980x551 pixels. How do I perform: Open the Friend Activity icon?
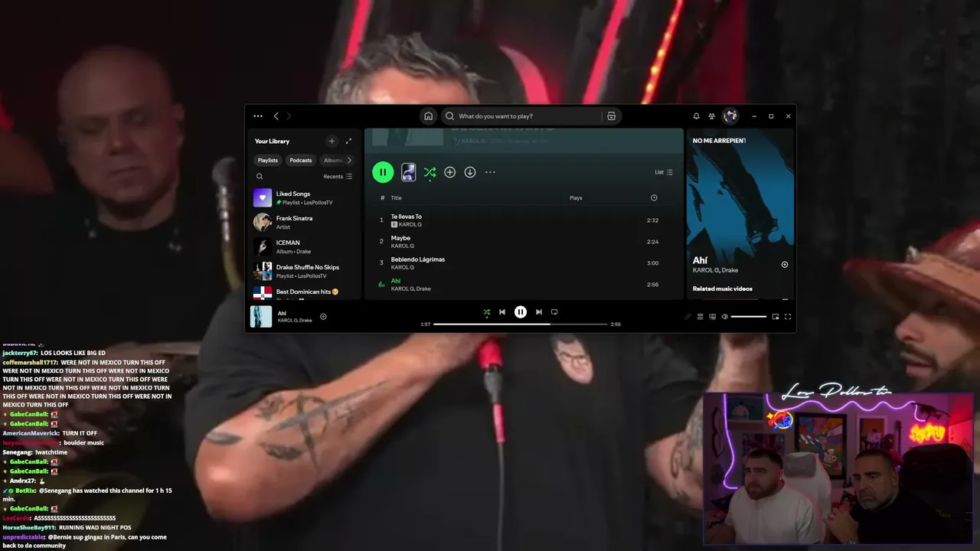coord(712,116)
